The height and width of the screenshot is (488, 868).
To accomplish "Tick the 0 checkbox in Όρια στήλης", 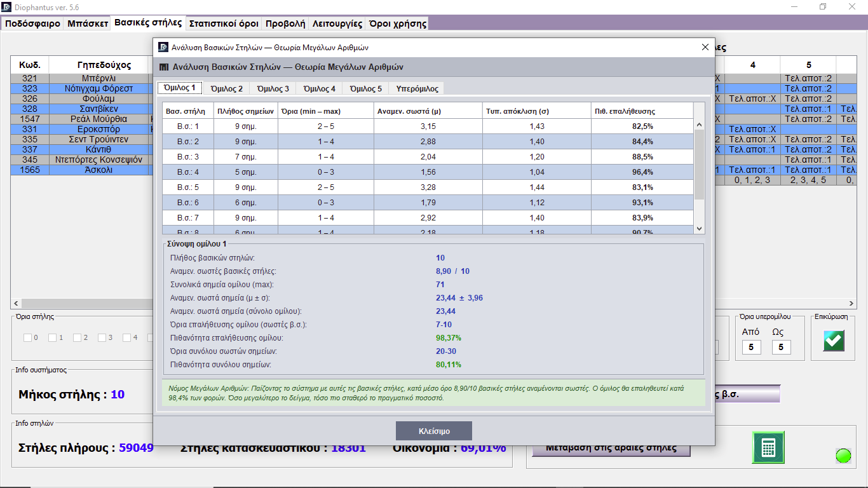I will tap(28, 337).
